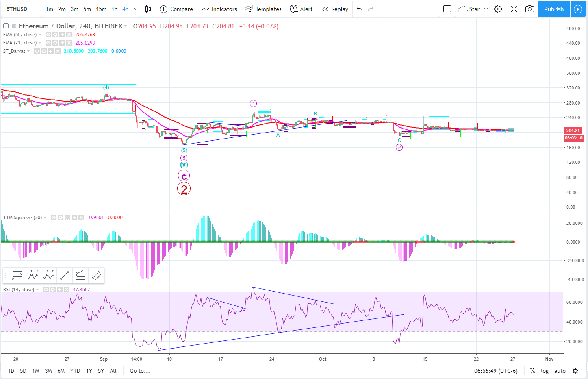Expand the EMA (21, close) dropdown arrow
This screenshot has width=588, height=379.
tap(40, 43)
